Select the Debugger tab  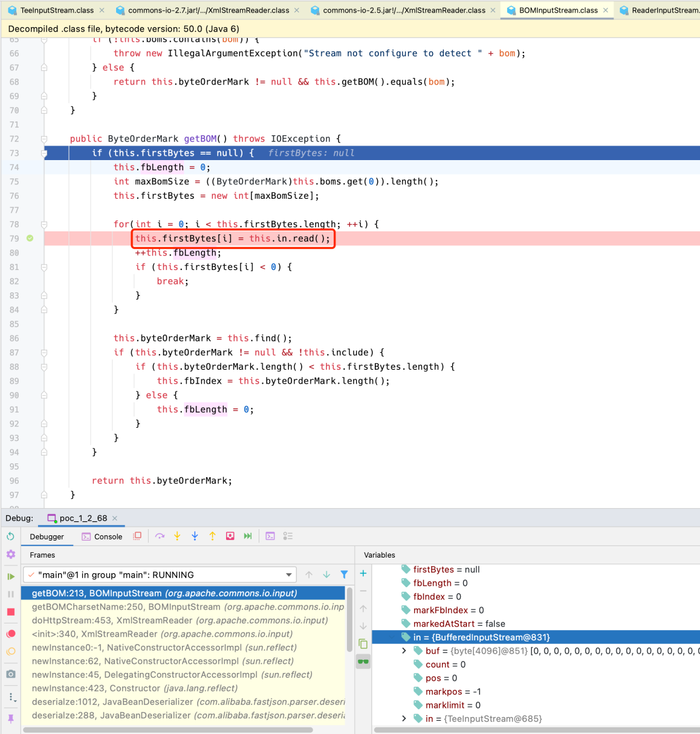(47, 536)
